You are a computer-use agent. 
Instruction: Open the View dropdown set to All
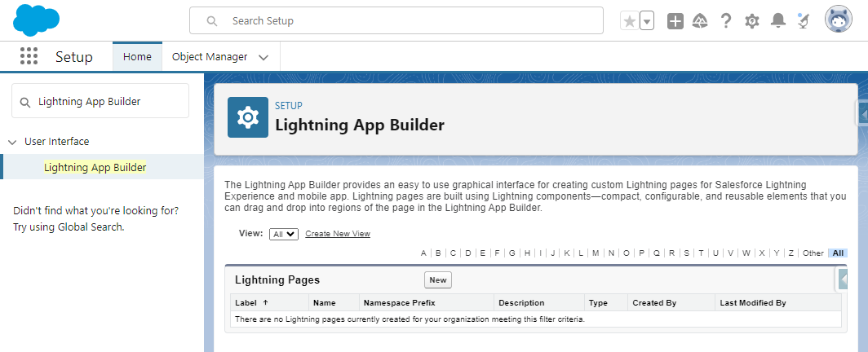point(284,235)
